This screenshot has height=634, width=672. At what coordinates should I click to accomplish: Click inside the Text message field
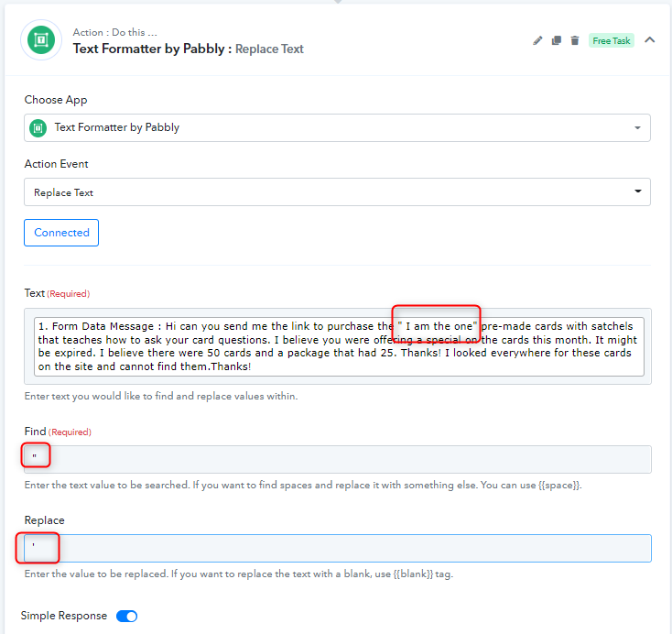(339, 346)
